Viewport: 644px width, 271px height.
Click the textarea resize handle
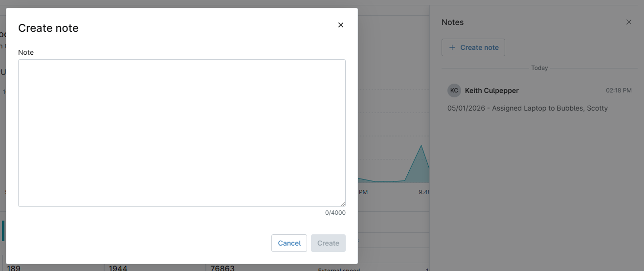pyautogui.click(x=343, y=204)
